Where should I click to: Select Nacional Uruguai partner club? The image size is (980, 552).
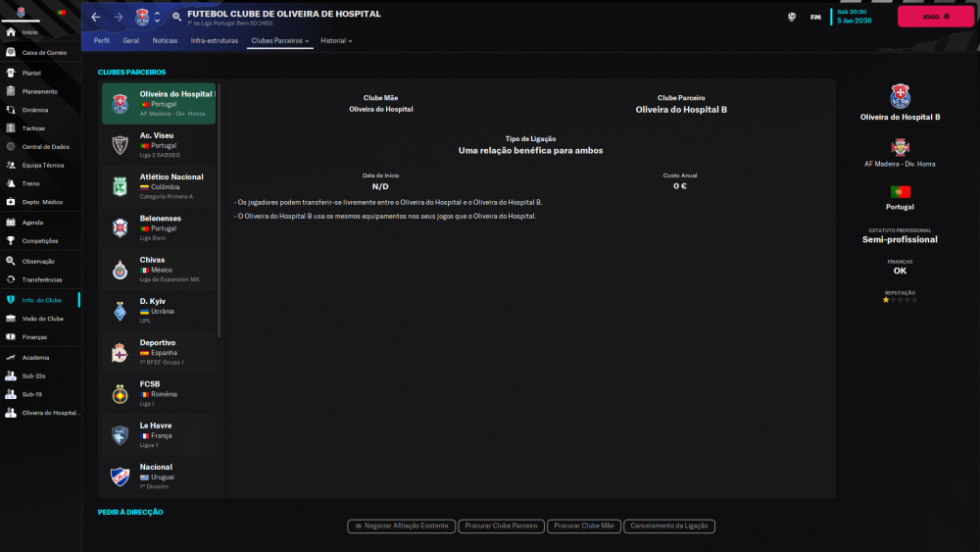tap(159, 477)
